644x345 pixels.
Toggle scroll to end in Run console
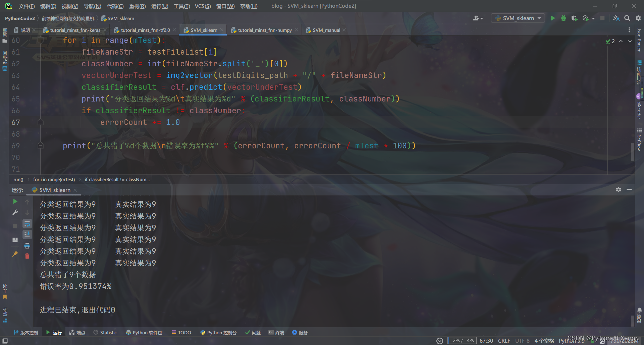(27, 234)
